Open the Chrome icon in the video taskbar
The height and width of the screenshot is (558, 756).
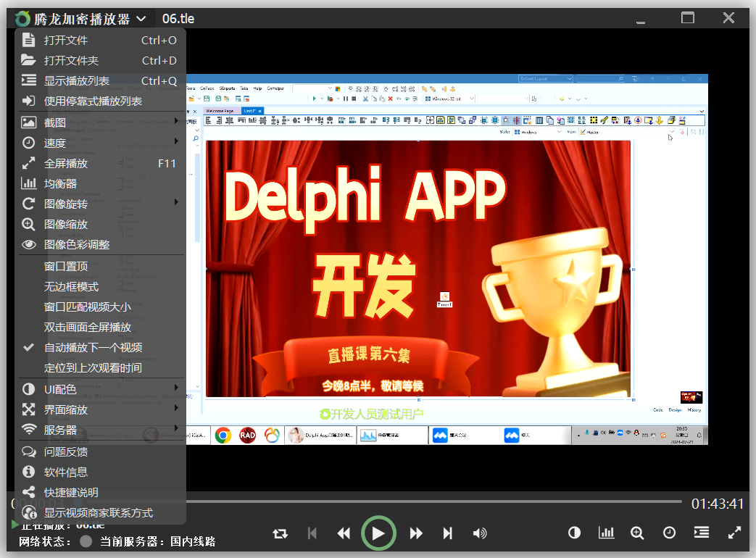tap(223, 436)
